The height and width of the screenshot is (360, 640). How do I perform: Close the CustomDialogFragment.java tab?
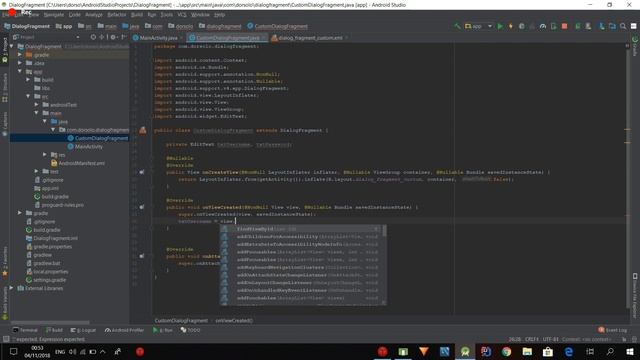click(264, 38)
